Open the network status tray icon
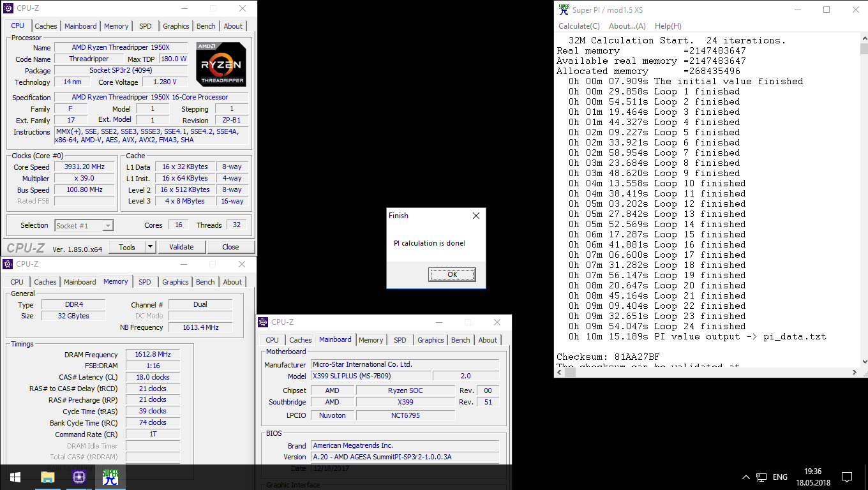Image resolution: width=868 pixels, height=490 pixels. tap(761, 477)
